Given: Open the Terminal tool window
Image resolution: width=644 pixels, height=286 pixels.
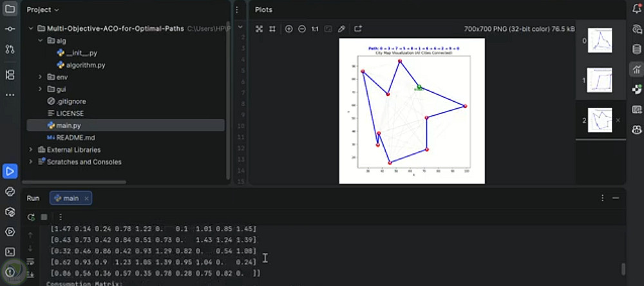Looking at the screenshot, I should [x=10, y=252].
